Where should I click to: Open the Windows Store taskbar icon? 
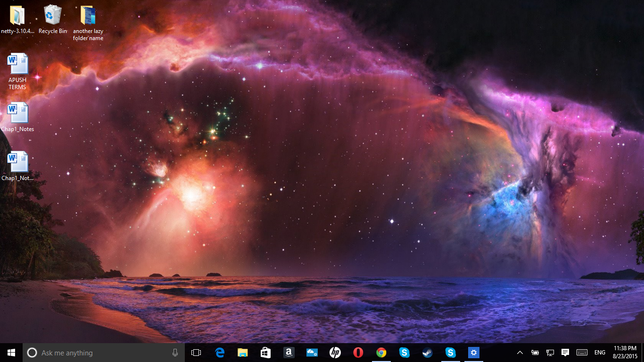click(266, 353)
